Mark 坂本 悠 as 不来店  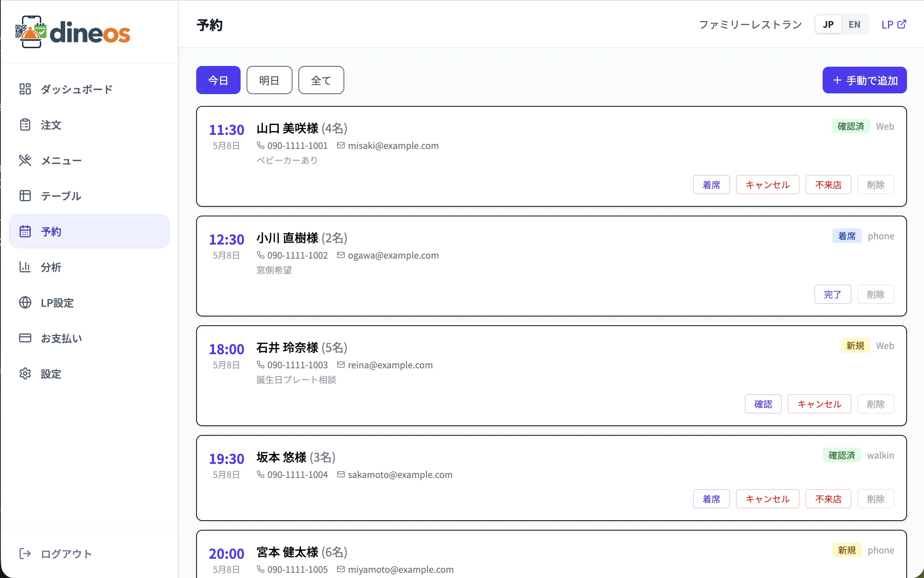[828, 499]
